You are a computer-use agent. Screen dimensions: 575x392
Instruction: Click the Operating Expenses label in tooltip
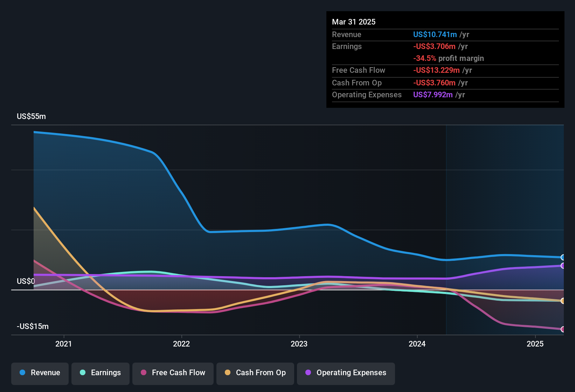367,95
